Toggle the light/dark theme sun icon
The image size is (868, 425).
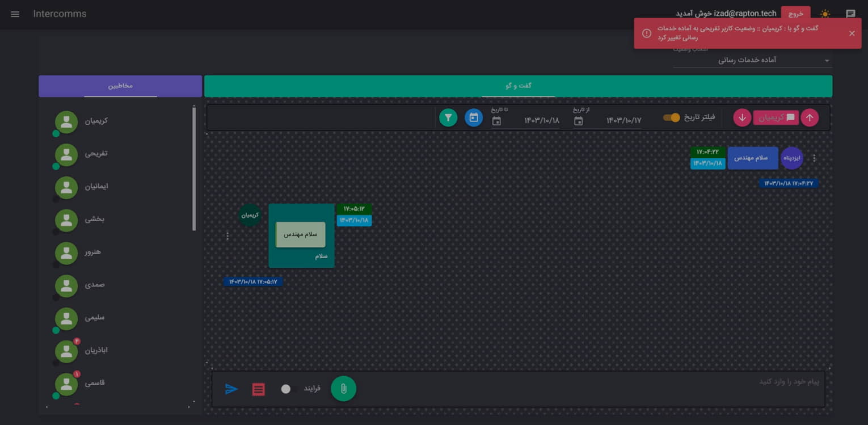click(824, 14)
